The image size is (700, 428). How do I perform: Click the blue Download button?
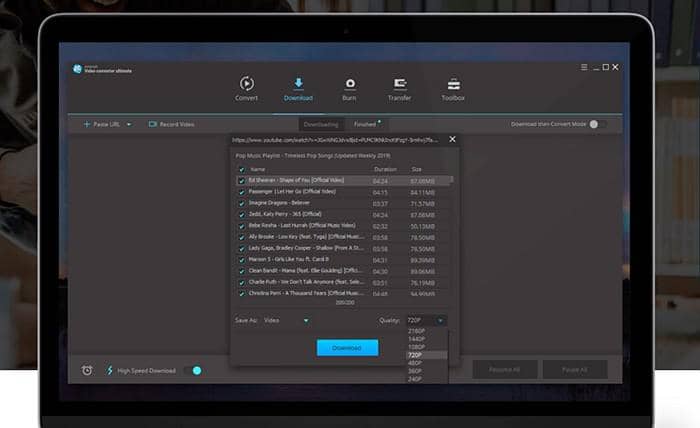[x=347, y=347]
